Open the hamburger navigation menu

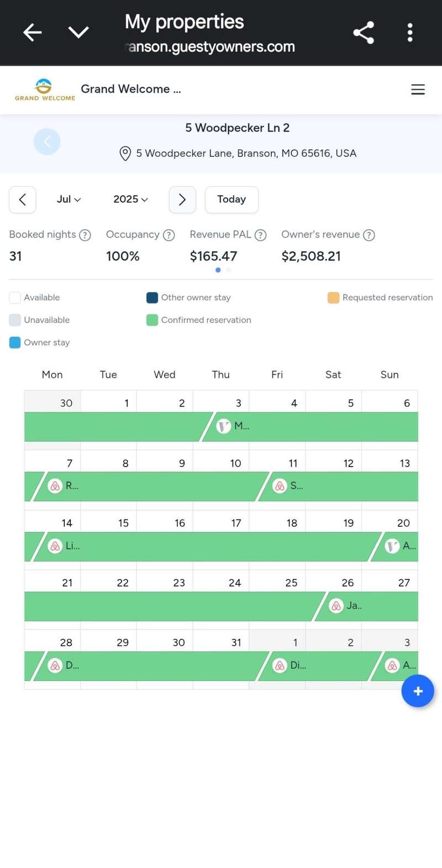418,89
